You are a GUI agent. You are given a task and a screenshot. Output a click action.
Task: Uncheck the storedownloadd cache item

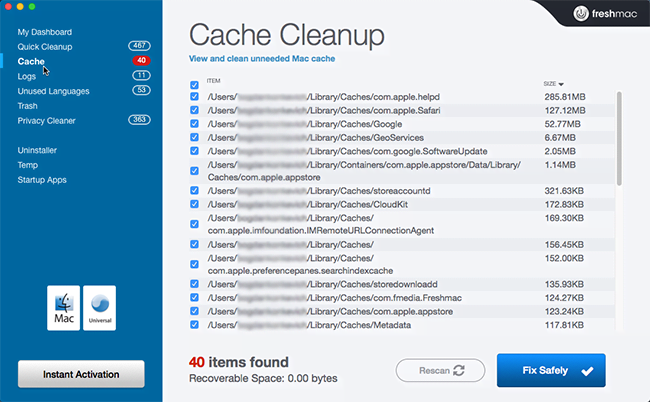(x=194, y=284)
